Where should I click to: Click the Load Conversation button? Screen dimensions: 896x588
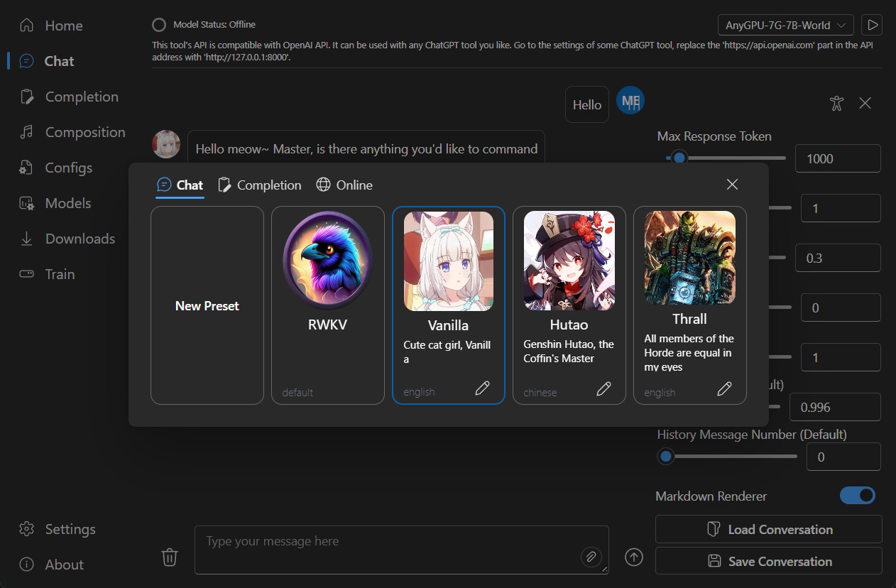click(768, 530)
